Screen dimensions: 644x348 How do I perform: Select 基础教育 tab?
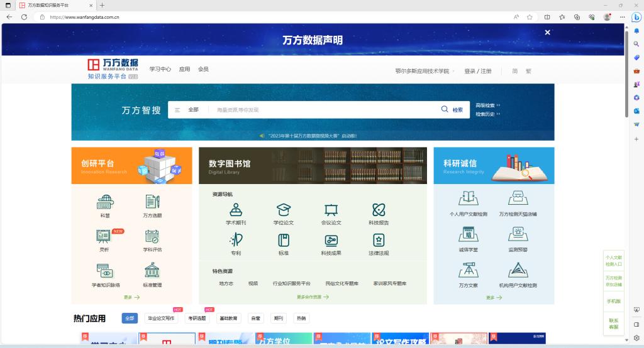click(228, 318)
